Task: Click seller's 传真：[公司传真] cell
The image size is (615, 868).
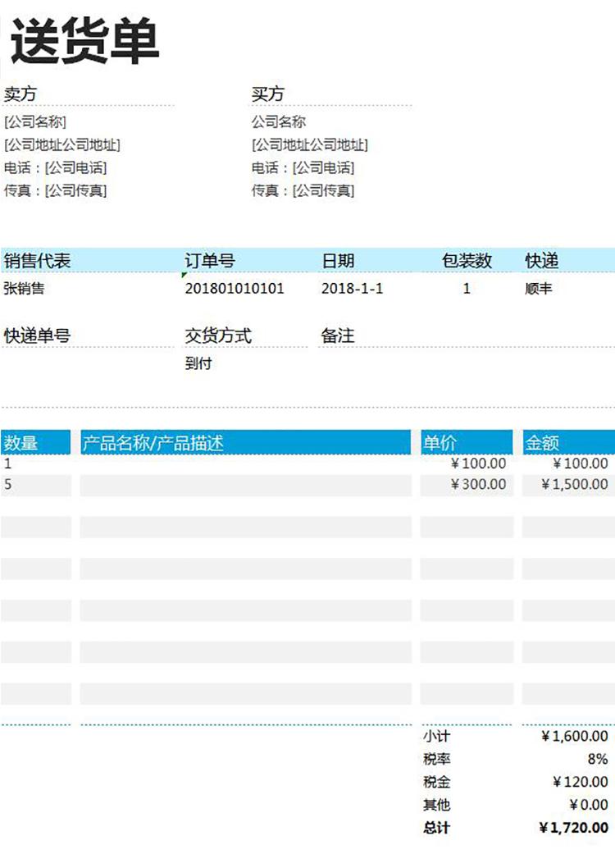Action: 55,190
